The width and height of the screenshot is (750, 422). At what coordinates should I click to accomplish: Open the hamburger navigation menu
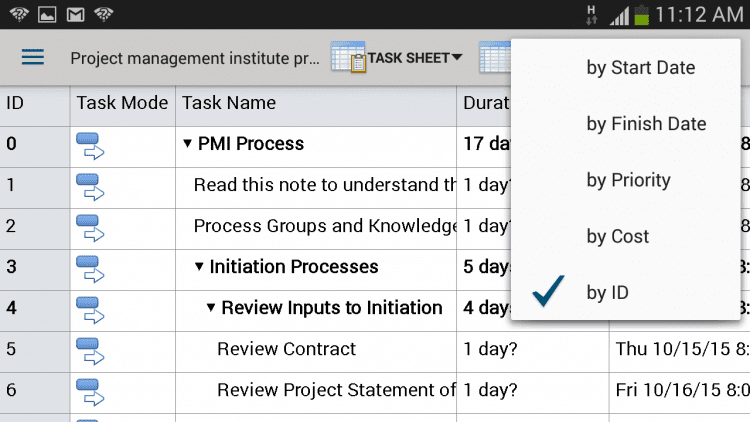tap(33, 57)
